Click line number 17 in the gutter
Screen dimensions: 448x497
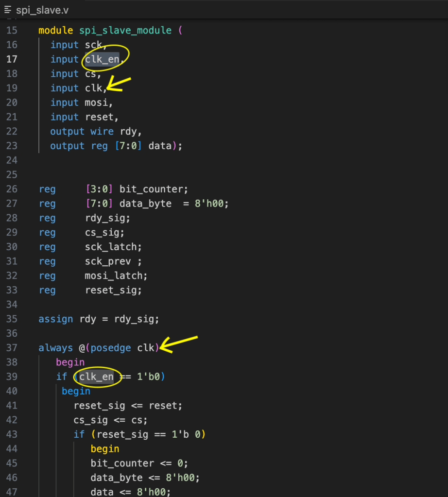[x=12, y=59]
